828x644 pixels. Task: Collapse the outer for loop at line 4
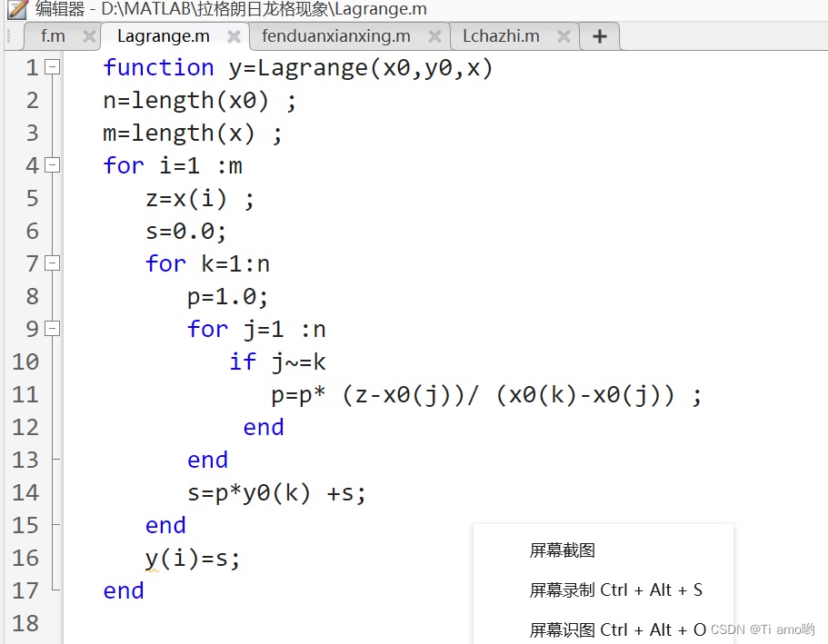click(x=52, y=165)
